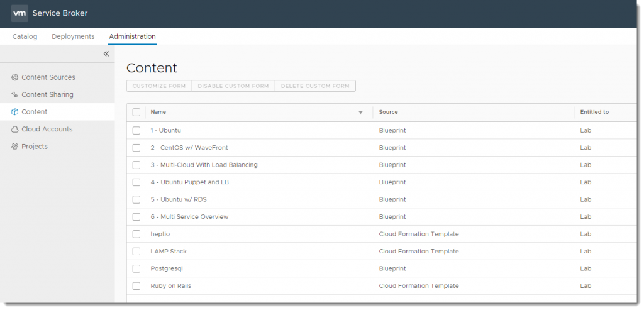Select checkbox for 6 - Multi Service Overview

tap(136, 217)
